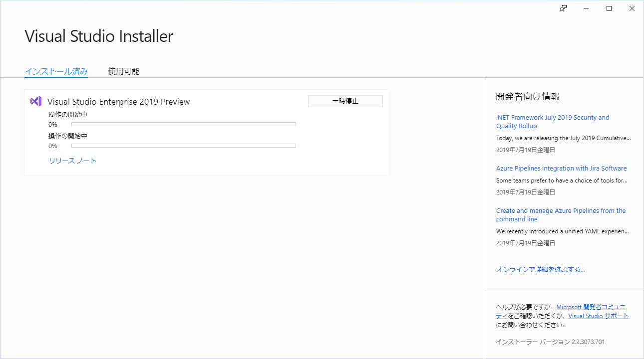Click the first 操作の開始中 progress bar
The image size is (644, 359).
pyautogui.click(x=184, y=124)
